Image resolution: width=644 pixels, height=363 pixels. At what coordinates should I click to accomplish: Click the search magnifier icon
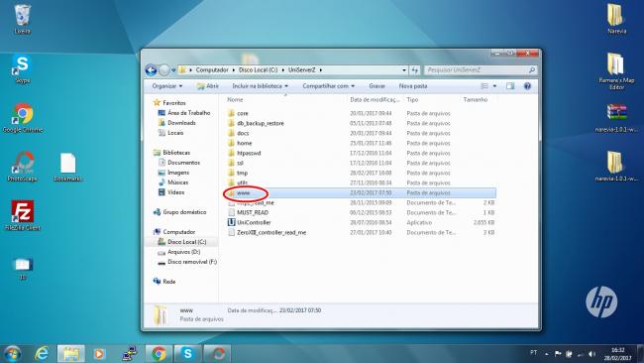[532, 70]
